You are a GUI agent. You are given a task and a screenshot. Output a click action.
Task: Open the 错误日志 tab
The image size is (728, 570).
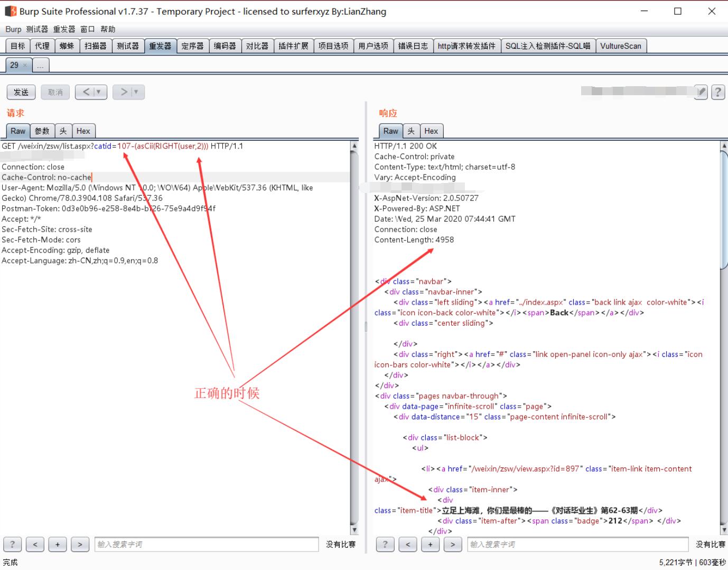click(413, 46)
